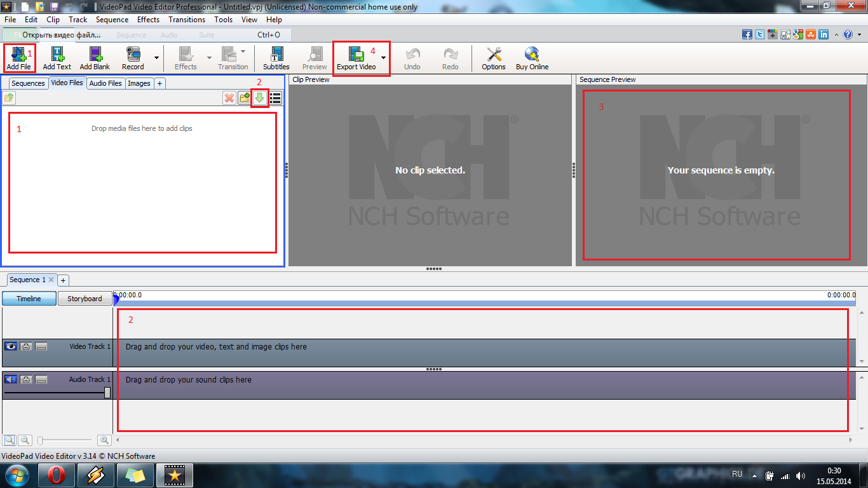Screen dimensions: 868x488
Task: Click the Undo toolbar button
Action: [x=412, y=58]
